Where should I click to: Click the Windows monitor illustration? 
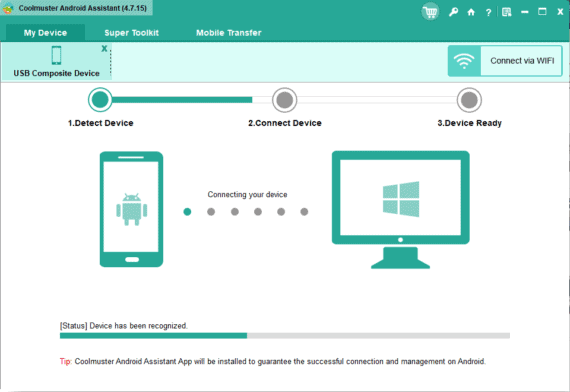(401, 210)
